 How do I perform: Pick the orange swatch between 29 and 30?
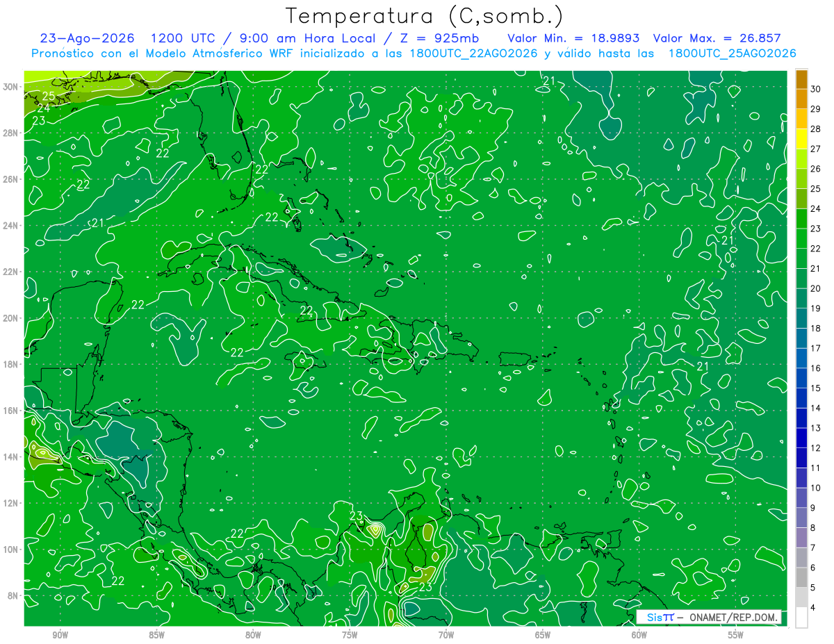801,99
